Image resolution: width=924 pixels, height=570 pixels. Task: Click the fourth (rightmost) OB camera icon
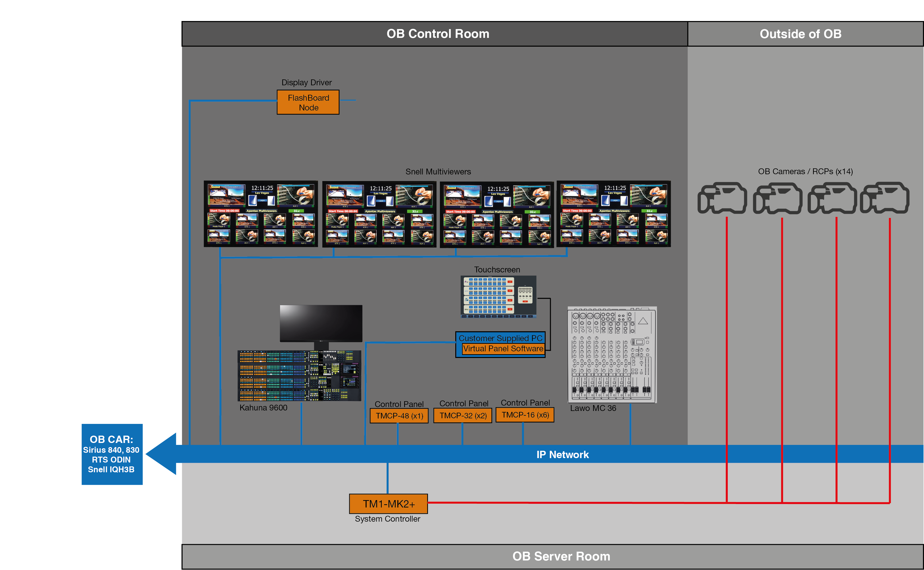click(x=885, y=198)
